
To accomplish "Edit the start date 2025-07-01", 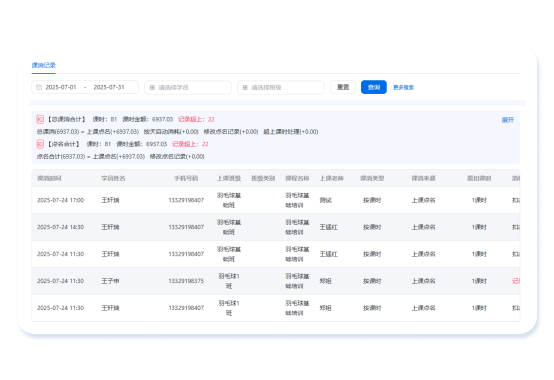I will [61, 87].
